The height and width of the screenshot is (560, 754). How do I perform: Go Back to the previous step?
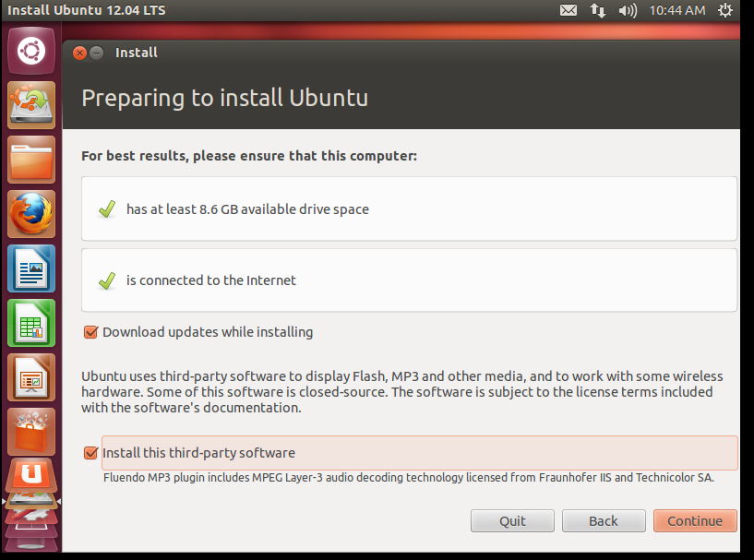604,521
